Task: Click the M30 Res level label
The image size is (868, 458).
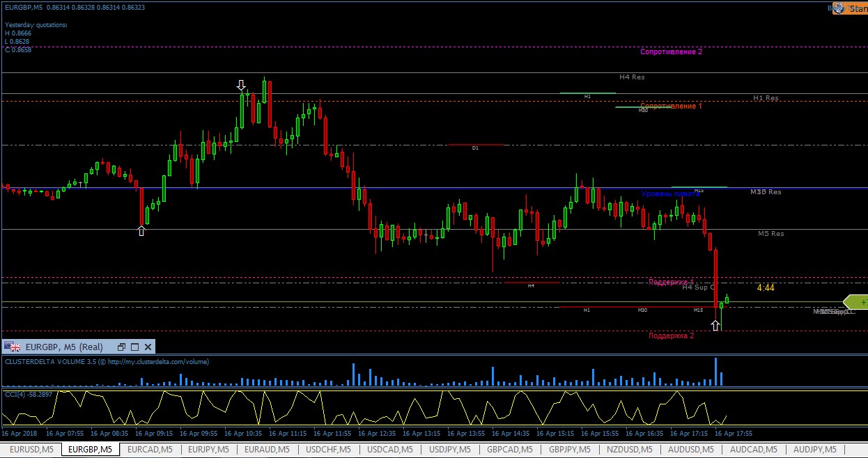Action: 766,191
